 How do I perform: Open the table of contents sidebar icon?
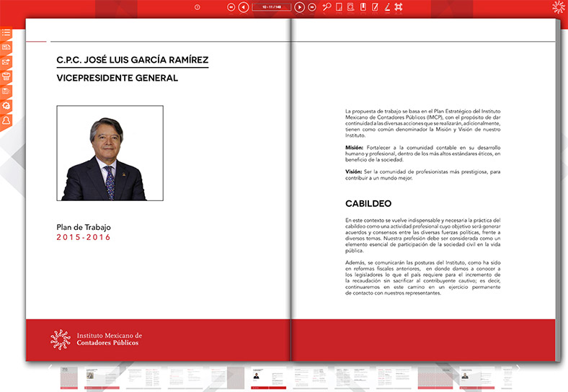6,32
